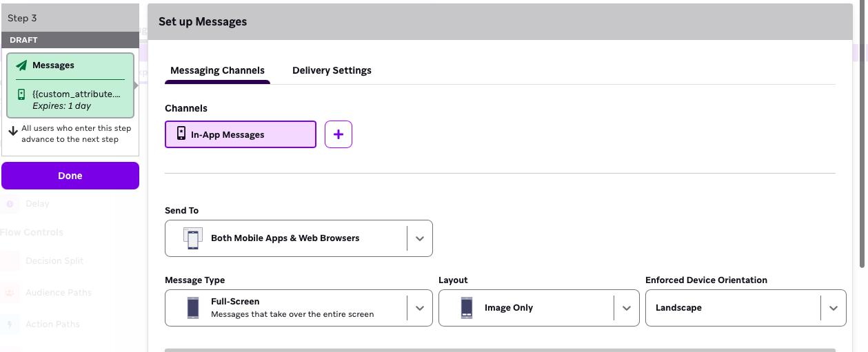Click the Delay icon in the sidebar
The width and height of the screenshot is (868, 352).
tap(10, 204)
